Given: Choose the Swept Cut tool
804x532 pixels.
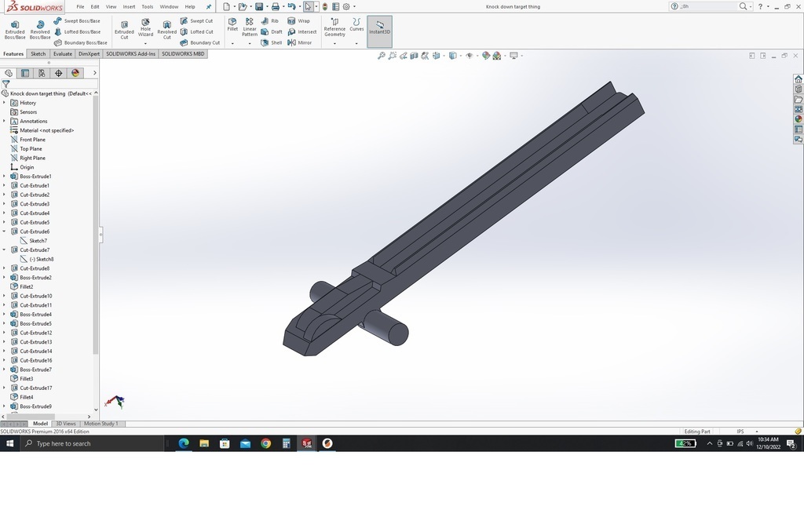Looking at the screenshot, I should (x=196, y=21).
